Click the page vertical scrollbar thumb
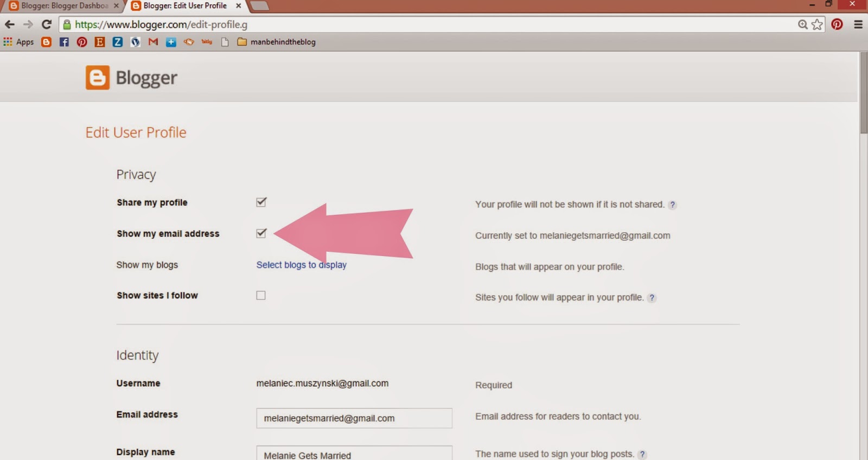 pyautogui.click(x=864, y=93)
